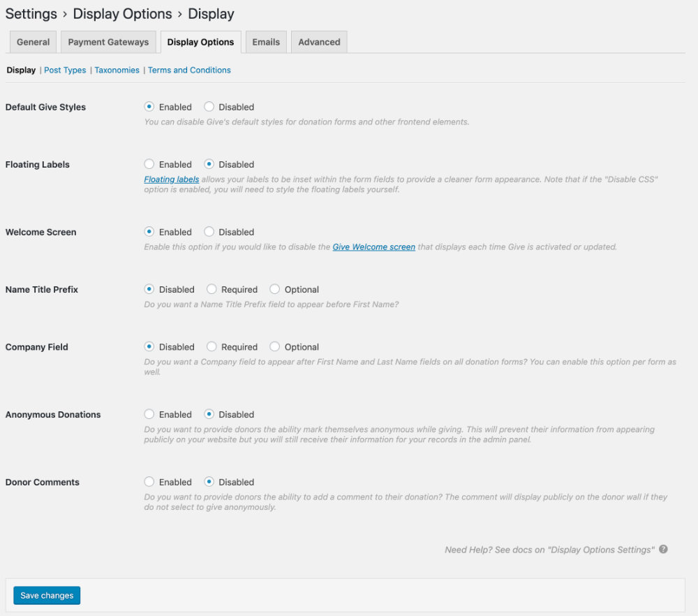Set Company Field to Disabled
This screenshot has height=616, width=698.
pyautogui.click(x=149, y=346)
